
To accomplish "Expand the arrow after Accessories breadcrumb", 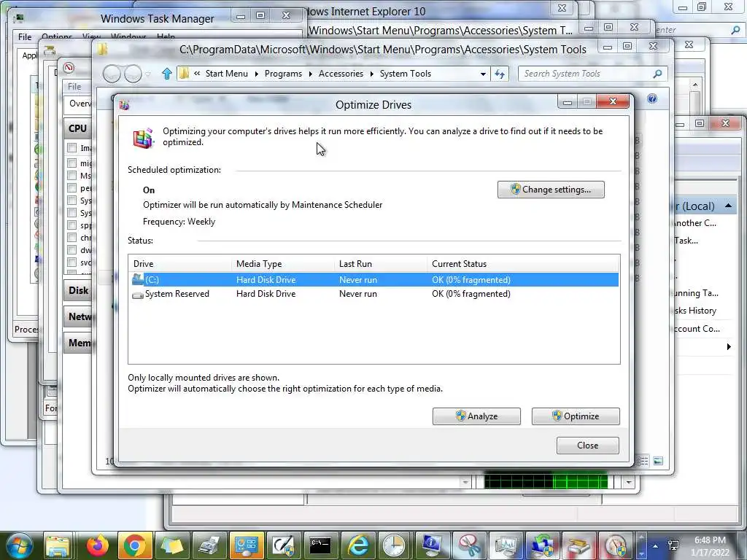I will tap(371, 74).
